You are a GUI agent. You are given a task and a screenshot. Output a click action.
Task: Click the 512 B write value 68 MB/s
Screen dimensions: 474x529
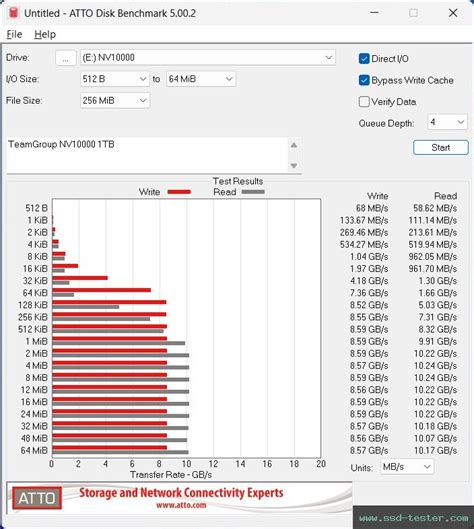pos(372,208)
